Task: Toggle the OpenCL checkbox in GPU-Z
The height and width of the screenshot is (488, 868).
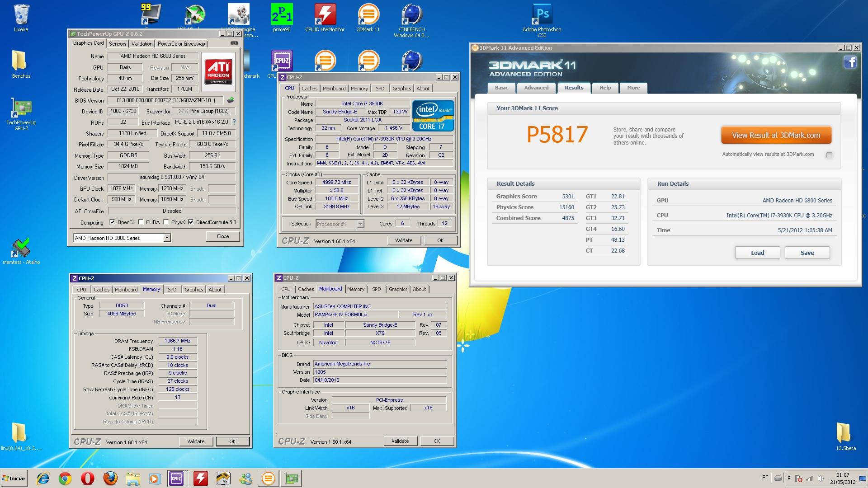Action: (112, 222)
